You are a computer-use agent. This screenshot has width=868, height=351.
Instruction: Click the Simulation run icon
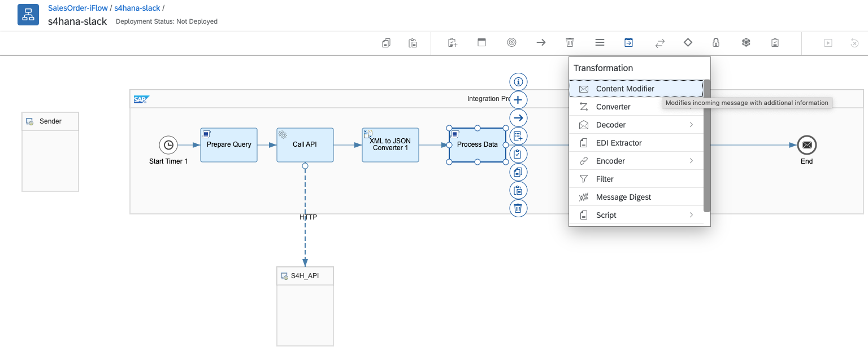tap(828, 42)
